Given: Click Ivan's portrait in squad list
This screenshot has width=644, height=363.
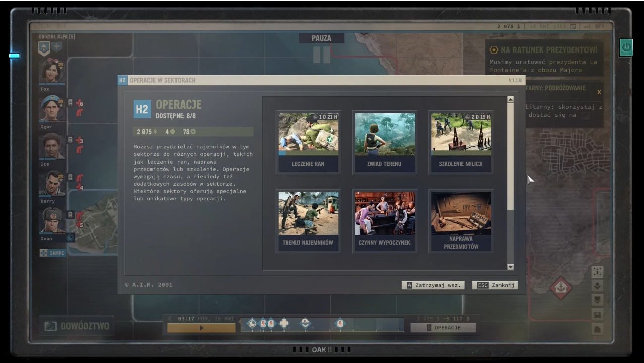Looking at the screenshot, I should pos(52,221).
